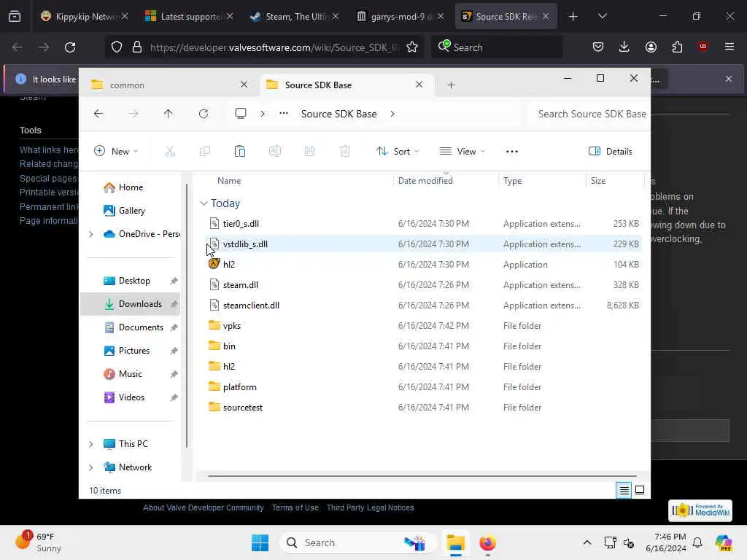Screen dimensions: 747x560
Task: Open the Windows Start menu
Action: [x=260, y=542]
